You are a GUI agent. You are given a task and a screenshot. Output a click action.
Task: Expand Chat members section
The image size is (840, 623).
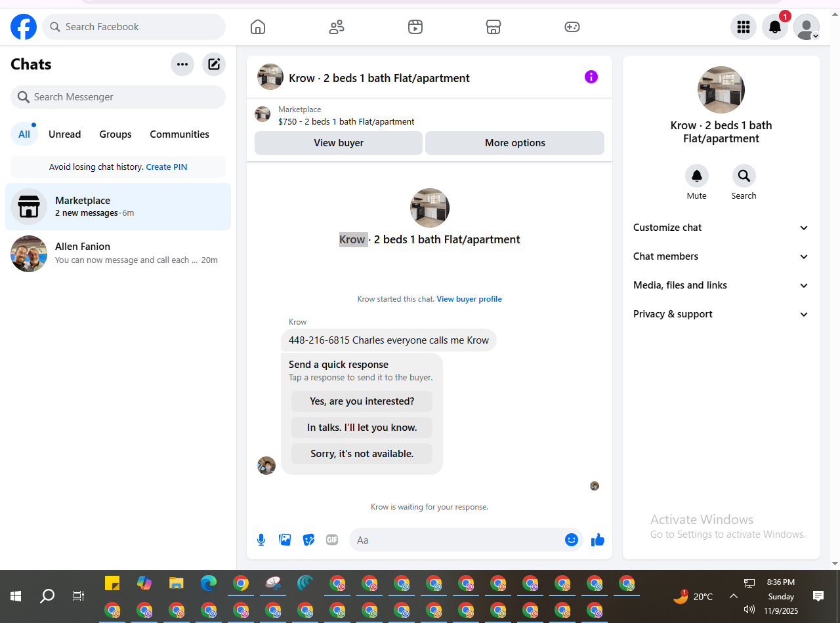(721, 256)
